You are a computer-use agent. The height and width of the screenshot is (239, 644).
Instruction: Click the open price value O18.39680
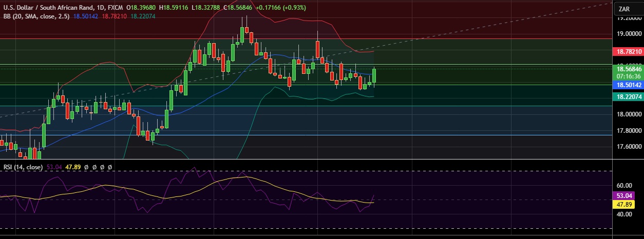[142, 8]
